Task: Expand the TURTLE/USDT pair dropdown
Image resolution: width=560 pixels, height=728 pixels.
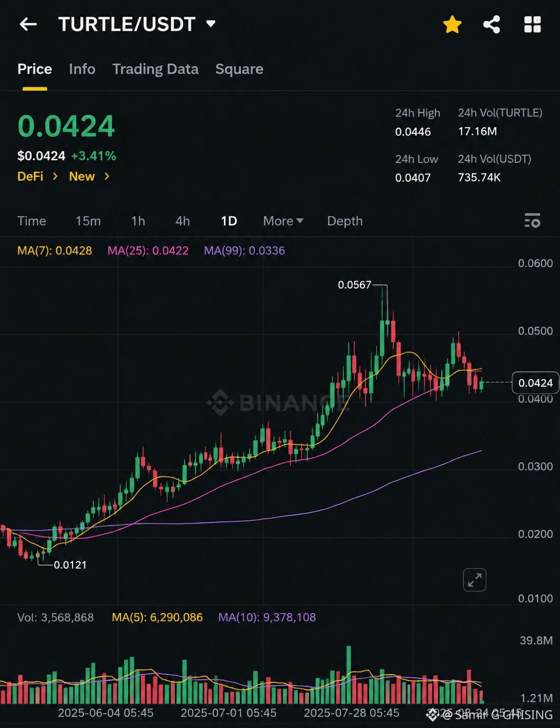Action: coord(211,23)
